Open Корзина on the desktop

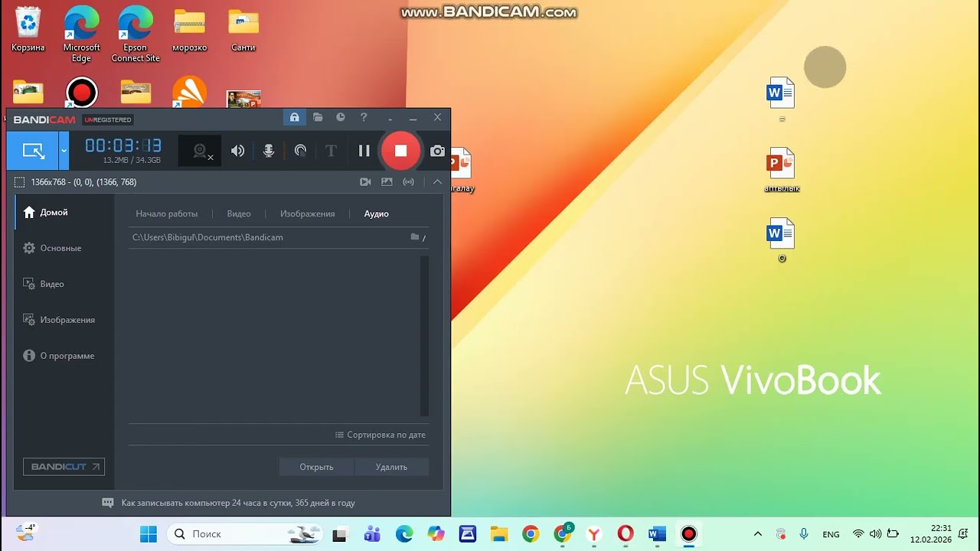28,30
